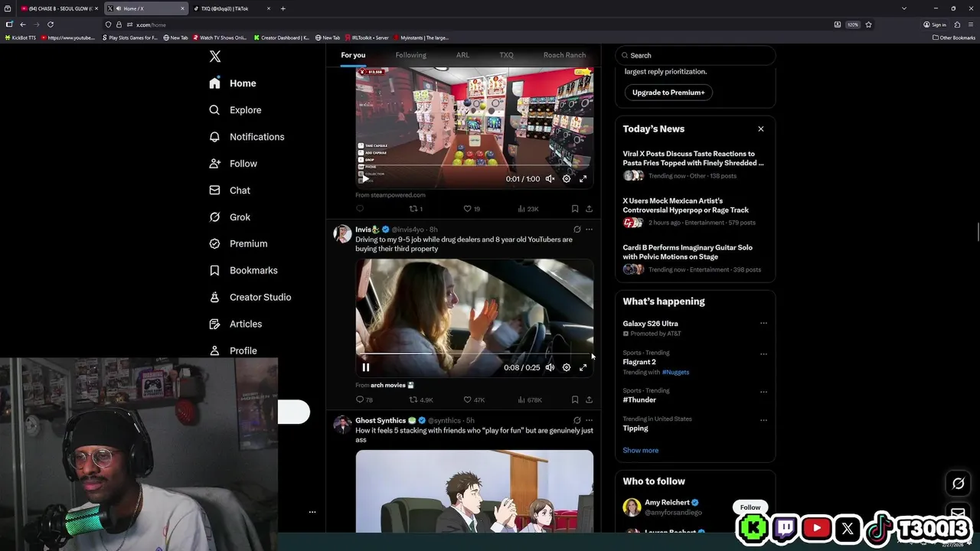Mute the top game video

[x=550, y=178]
